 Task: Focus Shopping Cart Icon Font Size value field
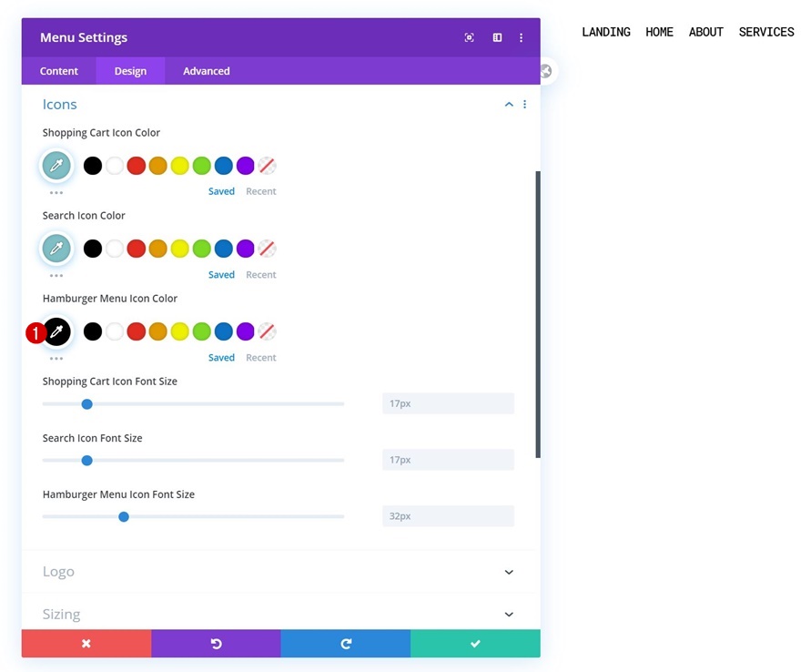click(448, 403)
